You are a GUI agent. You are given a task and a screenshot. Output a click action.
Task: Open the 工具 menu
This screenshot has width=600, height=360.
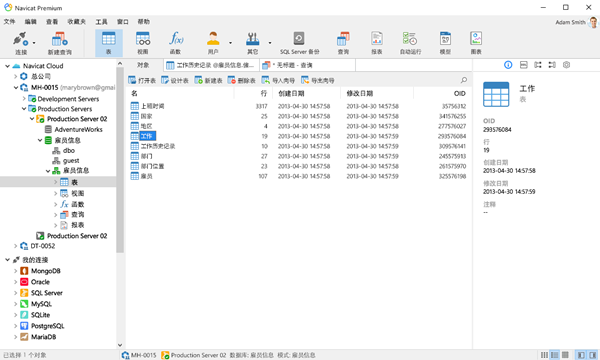point(101,22)
